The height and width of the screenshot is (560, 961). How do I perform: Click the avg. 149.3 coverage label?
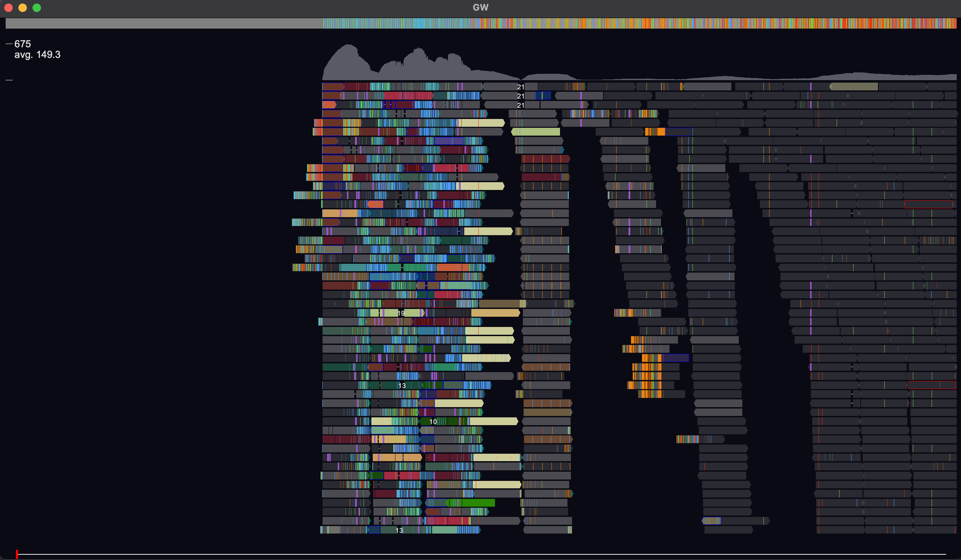point(37,54)
